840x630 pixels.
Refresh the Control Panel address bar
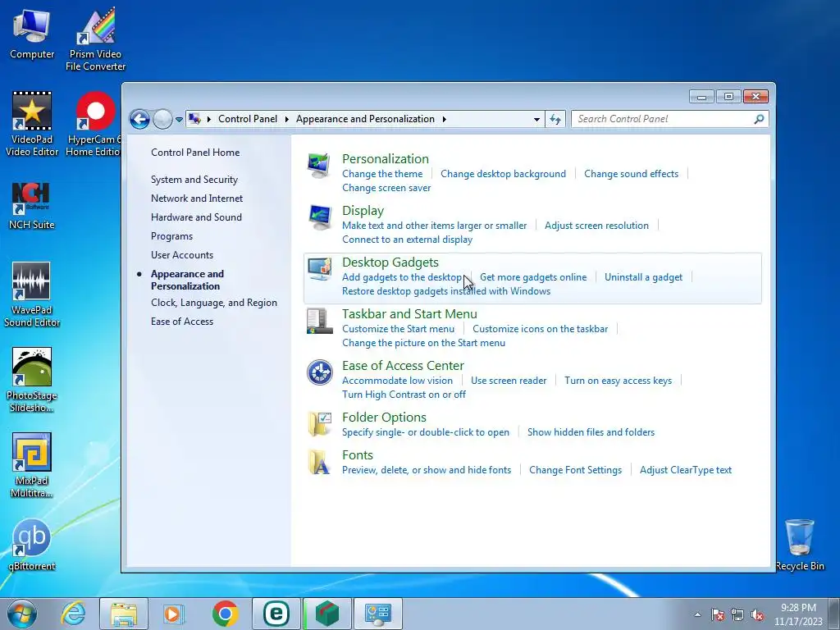tap(555, 119)
